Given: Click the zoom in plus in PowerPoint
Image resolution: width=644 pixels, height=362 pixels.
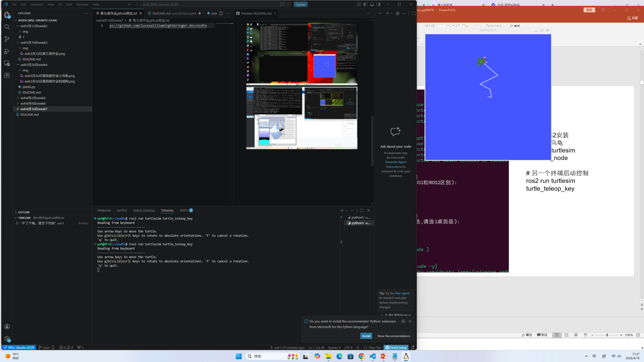Looking at the screenshot, I should point(621,335).
